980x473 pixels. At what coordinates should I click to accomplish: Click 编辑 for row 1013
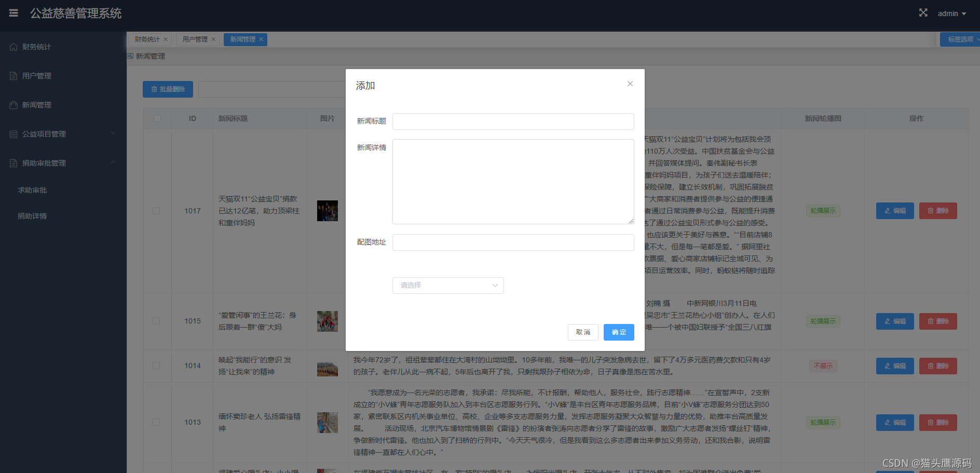pyautogui.click(x=895, y=423)
